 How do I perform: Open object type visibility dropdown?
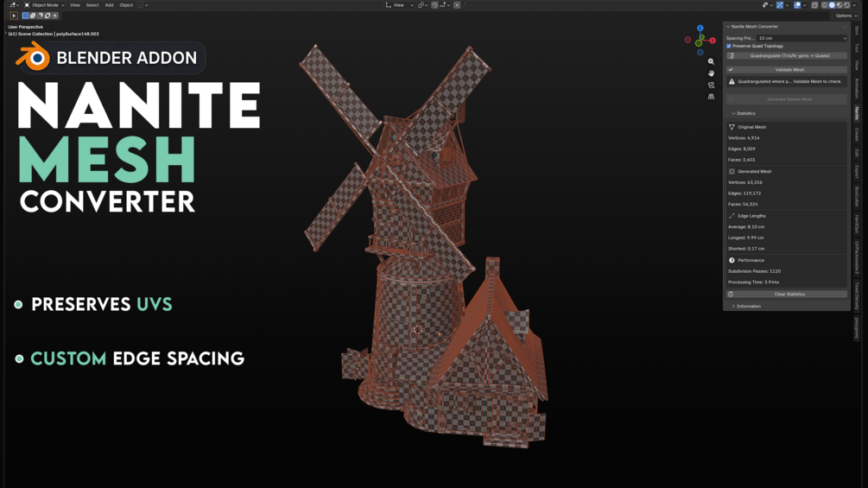click(768, 5)
